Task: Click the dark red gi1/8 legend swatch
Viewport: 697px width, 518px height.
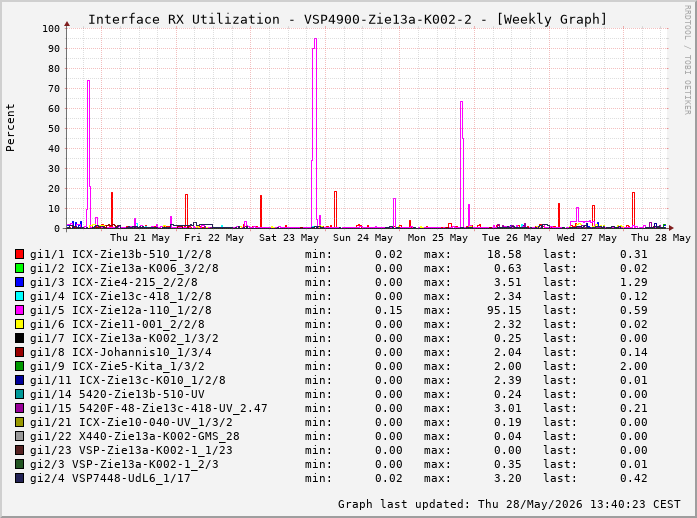Action: coord(19,352)
